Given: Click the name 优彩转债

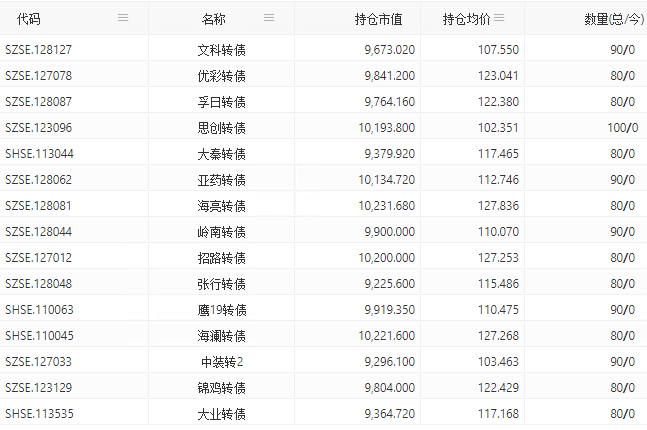Looking at the screenshot, I should click(x=222, y=76).
